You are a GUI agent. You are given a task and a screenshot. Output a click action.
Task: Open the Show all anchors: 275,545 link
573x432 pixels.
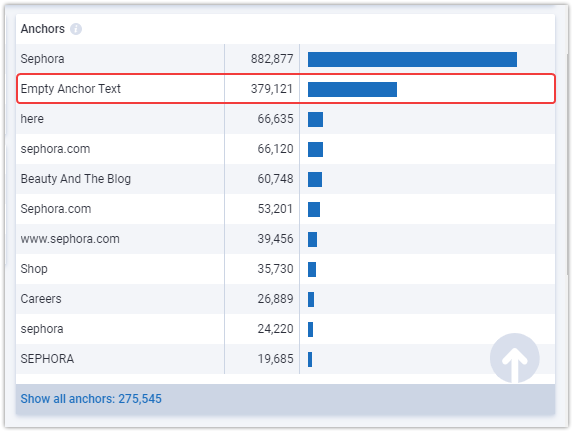(91, 399)
